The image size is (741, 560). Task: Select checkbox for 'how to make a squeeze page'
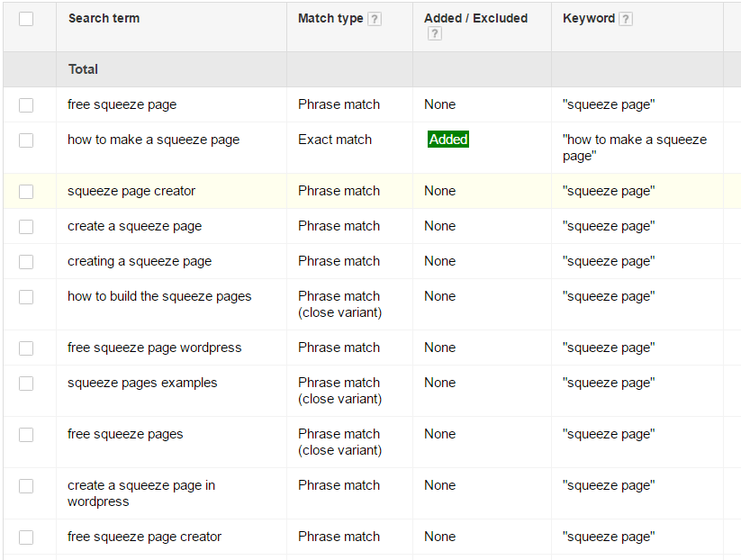(x=26, y=140)
